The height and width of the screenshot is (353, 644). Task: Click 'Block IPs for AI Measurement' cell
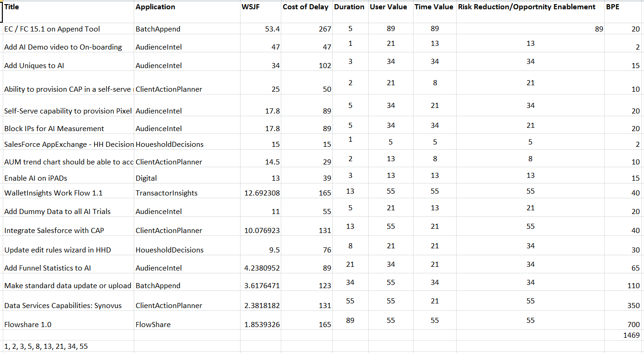tap(68, 125)
